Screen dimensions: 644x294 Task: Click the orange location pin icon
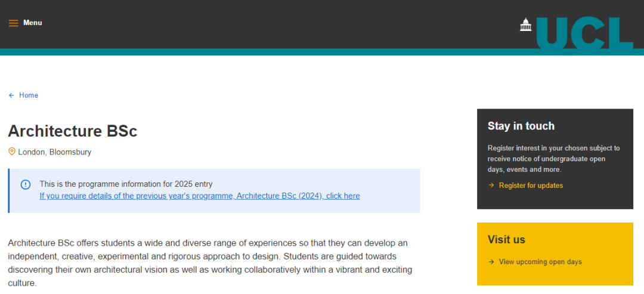(x=12, y=151)
